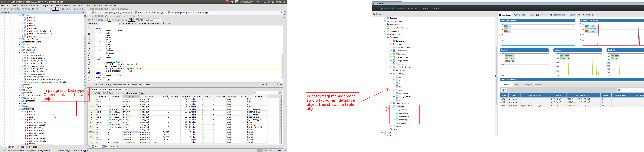Click the typinput column header in results
The width and height of the screenshot is (644, 152).
131,96
